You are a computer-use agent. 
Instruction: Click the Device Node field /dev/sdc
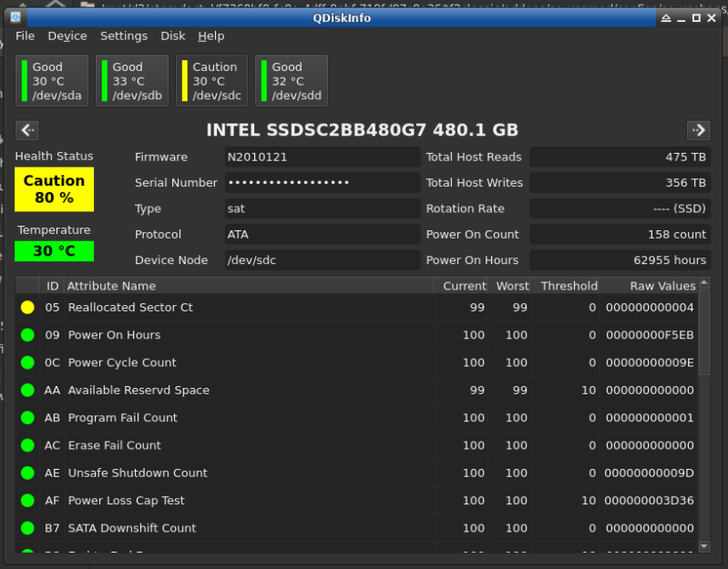tap(323, 260)
